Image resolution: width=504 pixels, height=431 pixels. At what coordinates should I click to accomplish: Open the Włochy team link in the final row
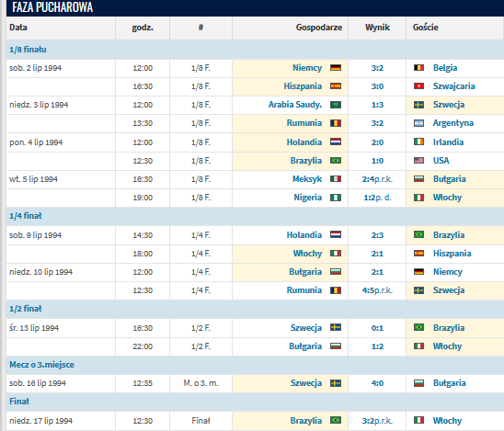pyautogui.click(x=447, y=421)
